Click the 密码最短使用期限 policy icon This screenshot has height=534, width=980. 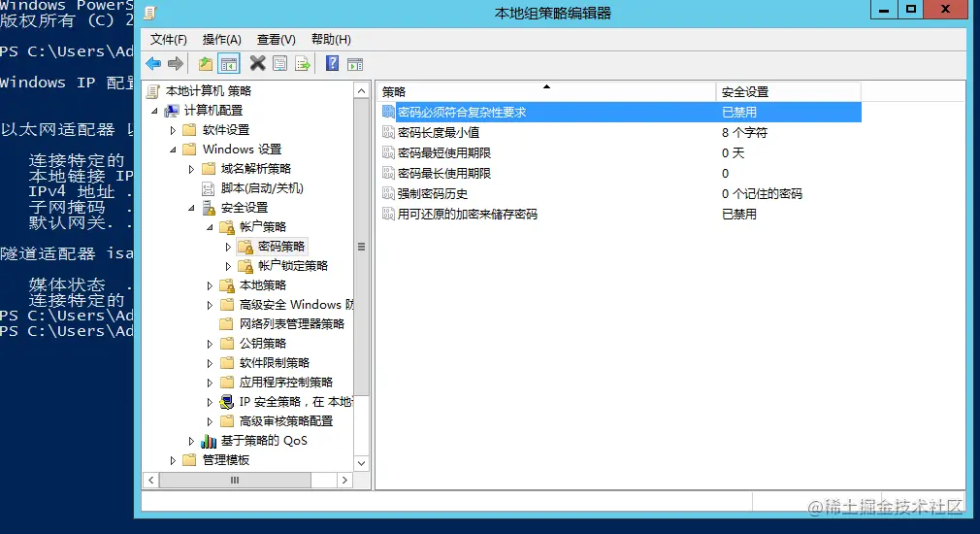[x=389, y=153]
